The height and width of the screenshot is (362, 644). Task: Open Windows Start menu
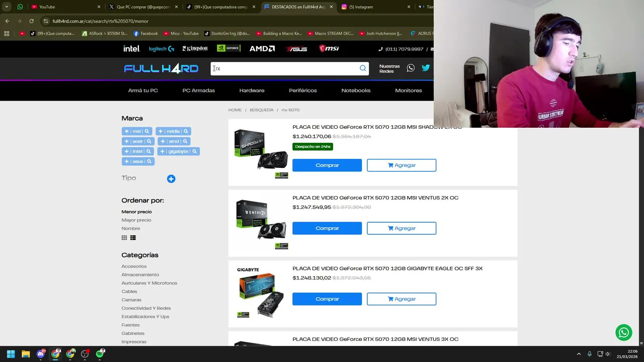click(11, 354)
